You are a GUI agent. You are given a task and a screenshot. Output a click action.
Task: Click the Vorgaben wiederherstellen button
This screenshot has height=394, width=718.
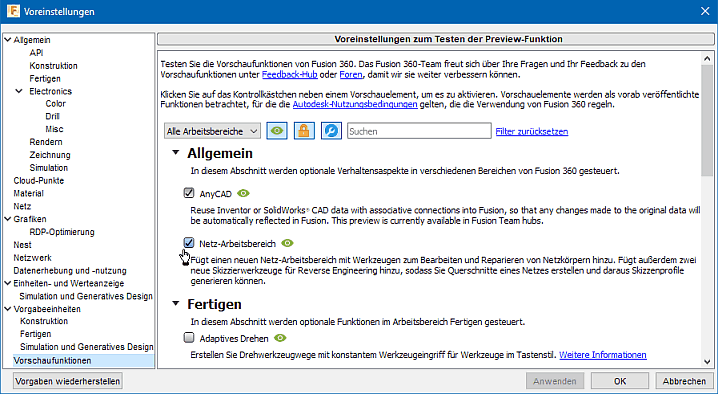tap(68, 381)
